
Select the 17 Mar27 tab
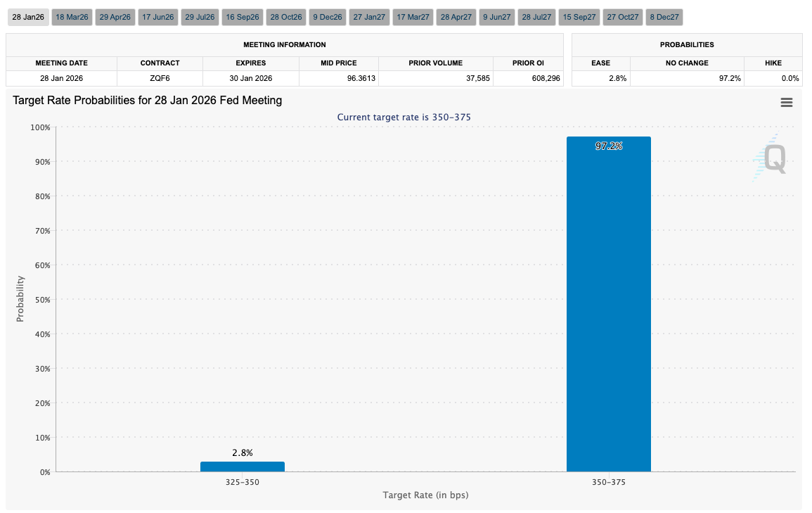tap(413, 18)
